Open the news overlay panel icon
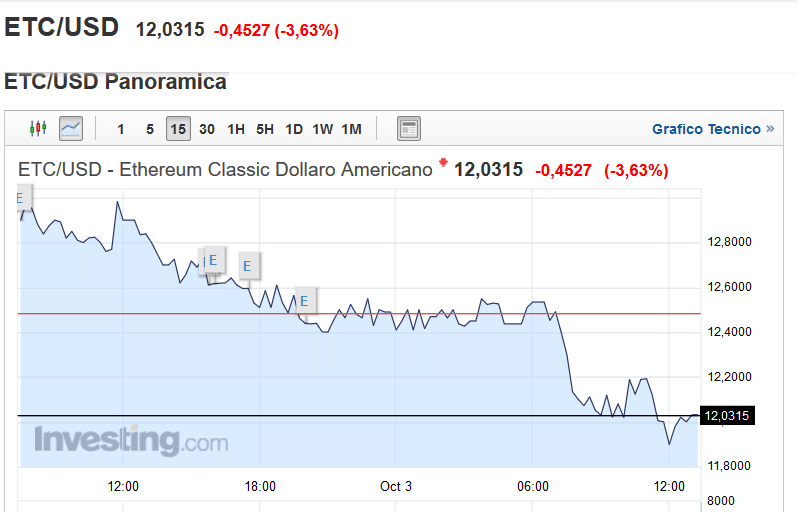Image resolution: width=797 pixels, height=512 pixels. coord(409,129)
